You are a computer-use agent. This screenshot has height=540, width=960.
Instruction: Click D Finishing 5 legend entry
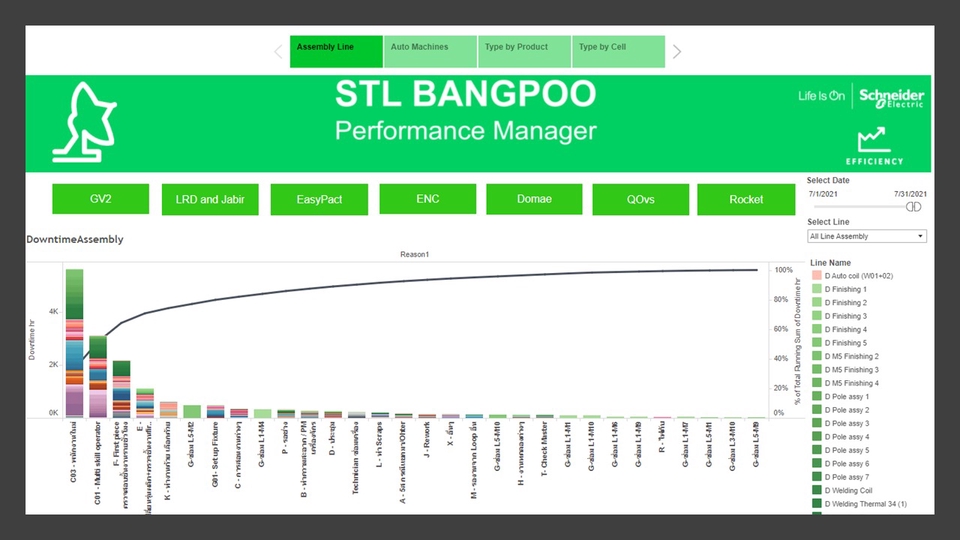coord(839,343)
